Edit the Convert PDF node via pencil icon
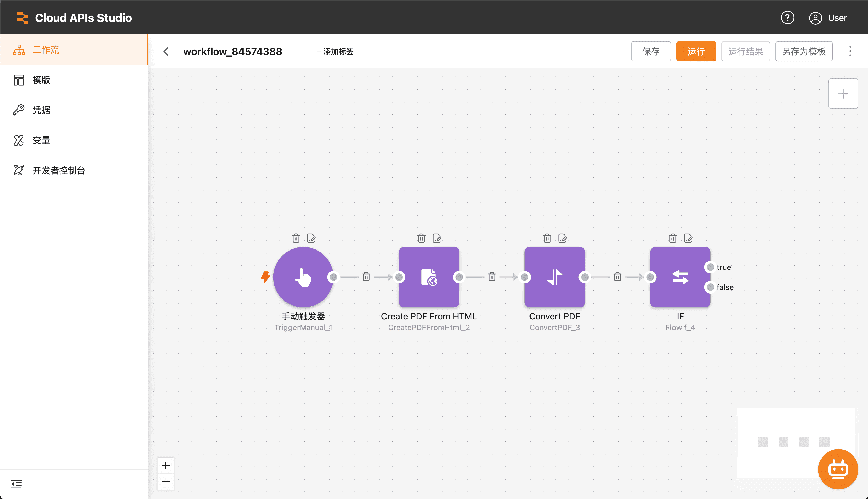Screen dimensions: 868x499 [x=563, y=238]
